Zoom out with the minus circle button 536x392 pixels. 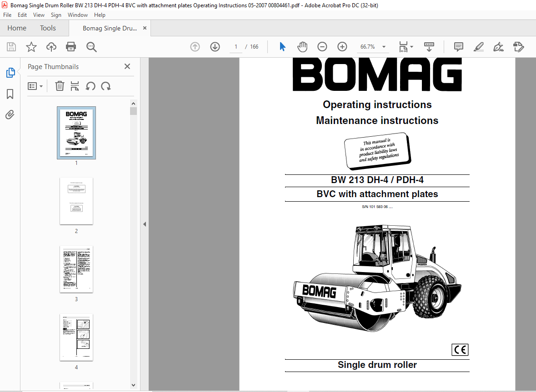tap(322, 47)
